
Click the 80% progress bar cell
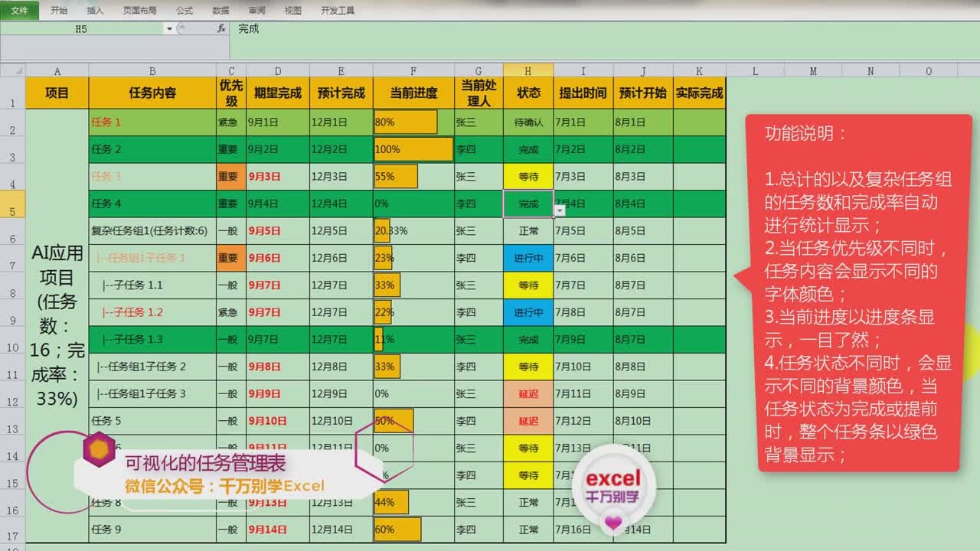tap(413, 122)
